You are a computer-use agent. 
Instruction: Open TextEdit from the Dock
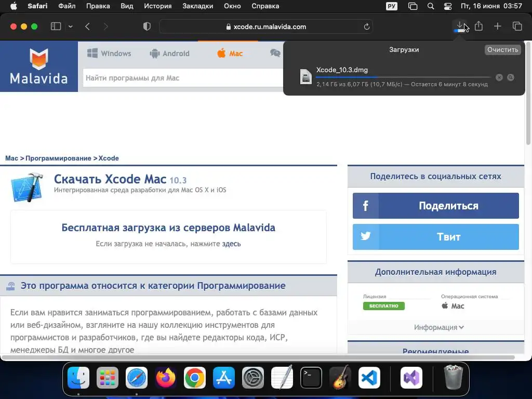pos(282,378)
